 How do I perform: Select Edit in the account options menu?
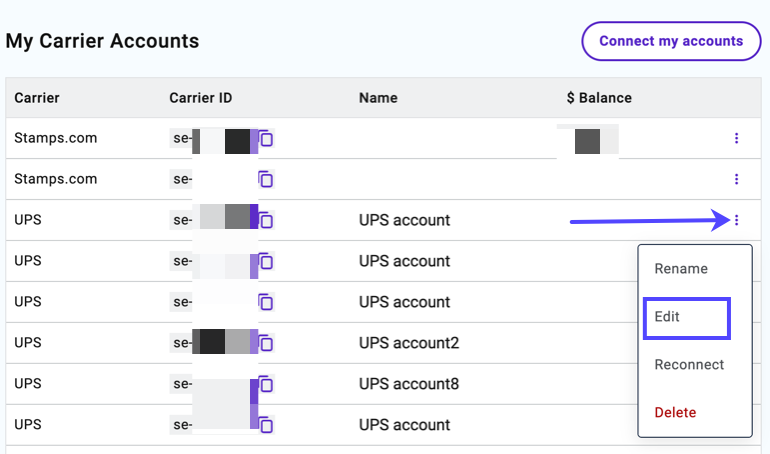pyautogui.click(x=667, y=317)
